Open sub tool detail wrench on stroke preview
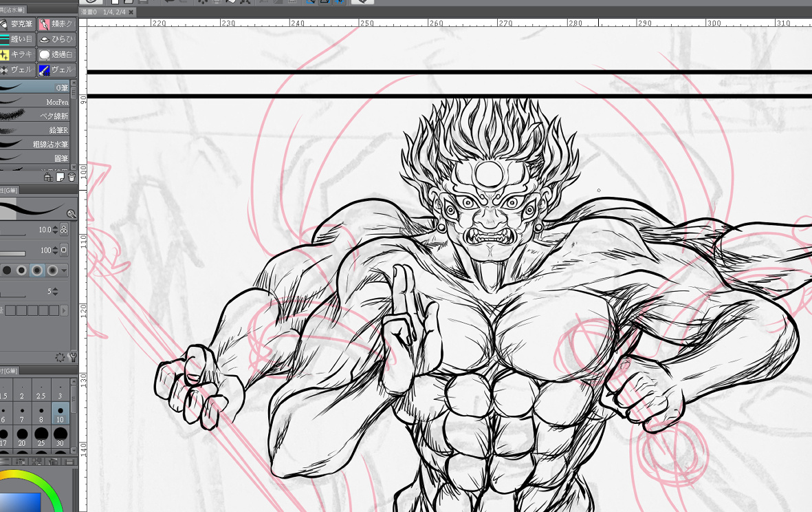Screen dimensions: 812x512 [72, 214]
